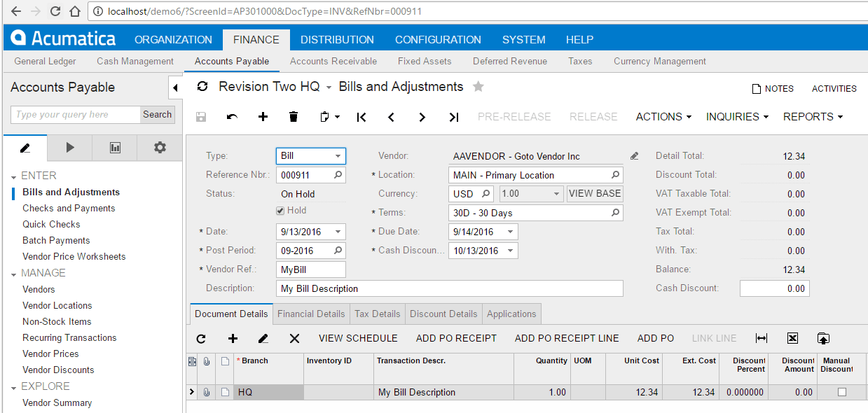Open the NOTES icon button
Image resolution: width=868 pixels, height=413 pixels.
[773, 89]
